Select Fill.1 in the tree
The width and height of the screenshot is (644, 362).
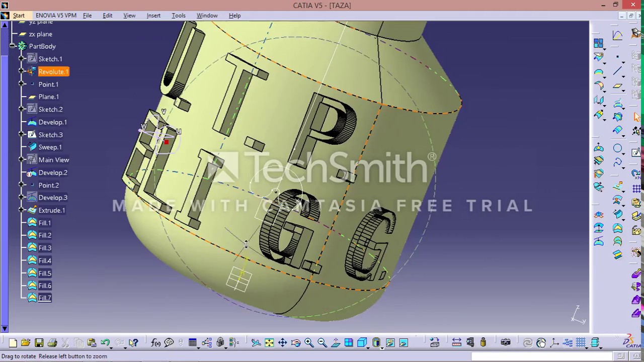[x=45, y=223]
